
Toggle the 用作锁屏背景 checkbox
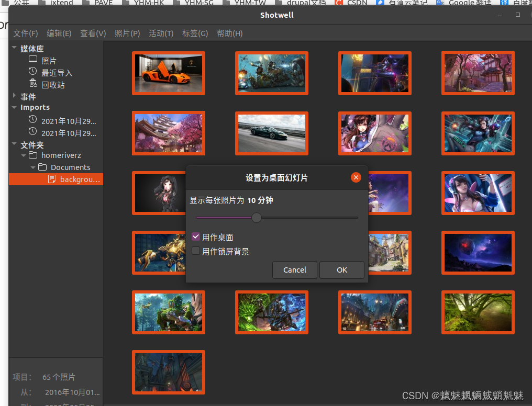(x=196, y=251)
